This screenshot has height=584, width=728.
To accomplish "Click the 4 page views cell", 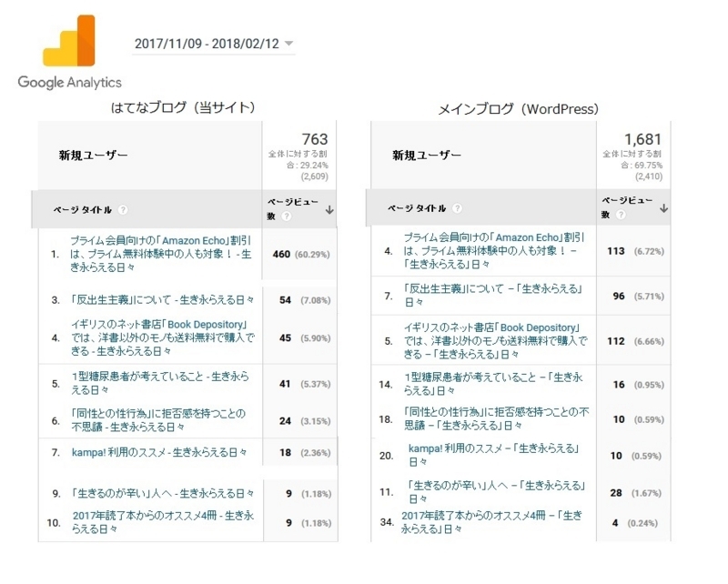I will [615, 523].
